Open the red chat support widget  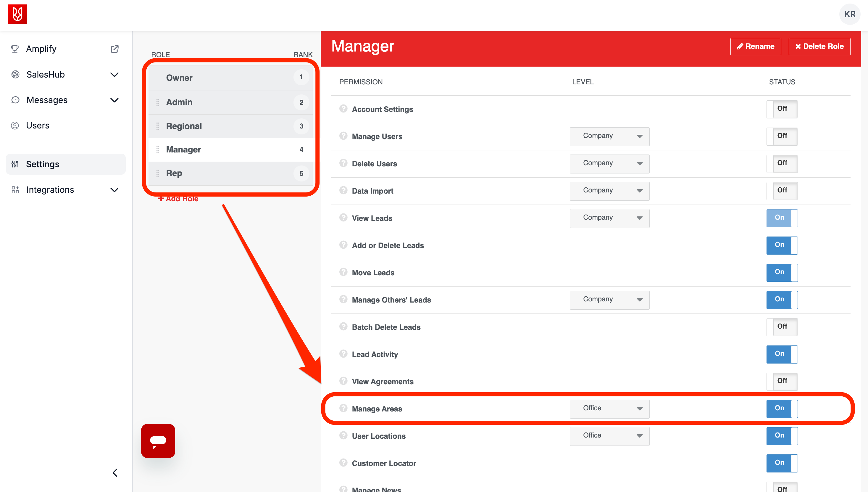pyautogui.click(x=158, y=440)
